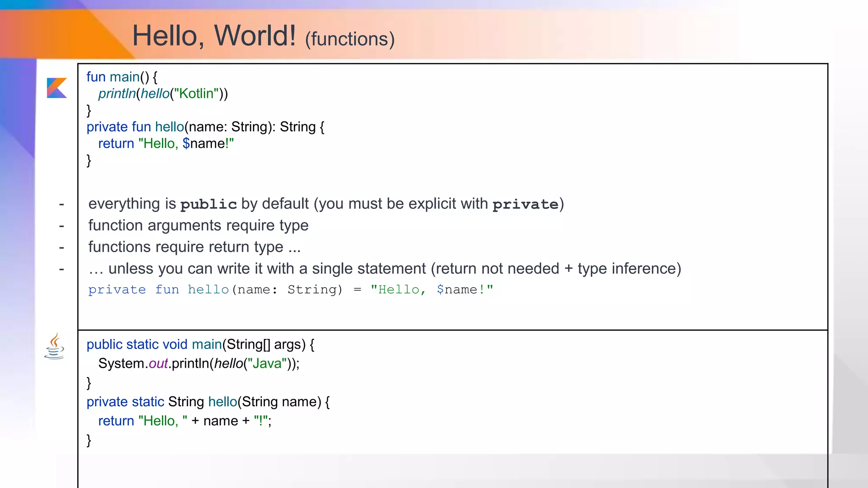Image resolution: width=868 pixels, height=488 pixels.
Task: Click the Java coffee cup logo
Action: pos(55,347)
